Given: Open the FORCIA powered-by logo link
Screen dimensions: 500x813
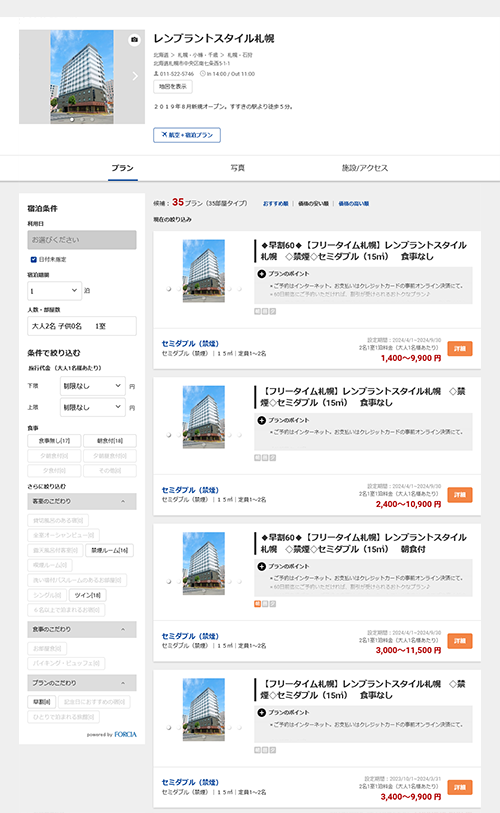Looking at the screenshot, I should 126,734.
